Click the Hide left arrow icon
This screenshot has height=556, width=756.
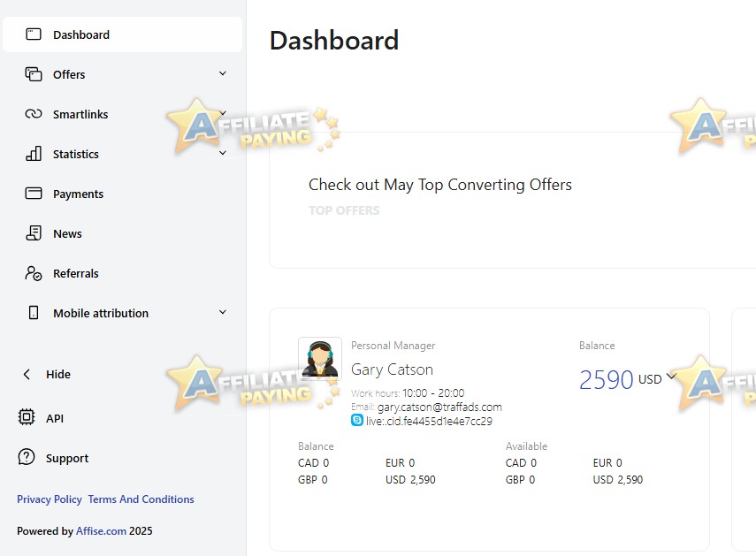click(x=27, y=375)
